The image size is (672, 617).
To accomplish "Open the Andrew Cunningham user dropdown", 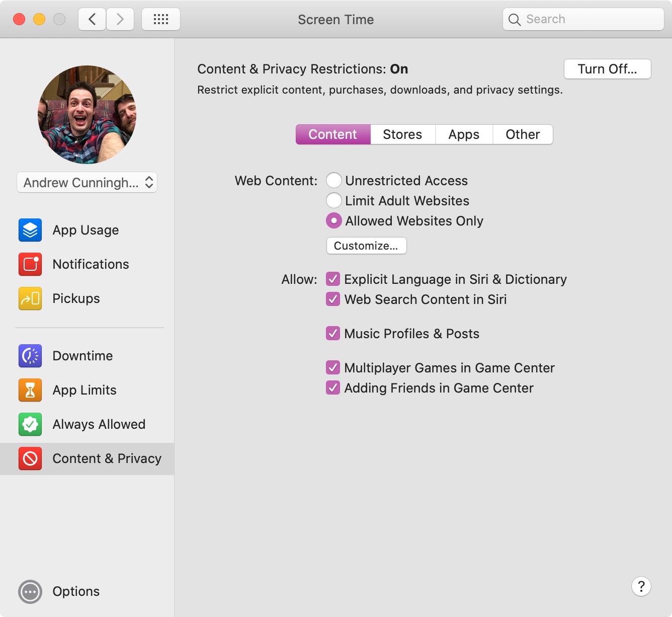I will tap(87, 182).
